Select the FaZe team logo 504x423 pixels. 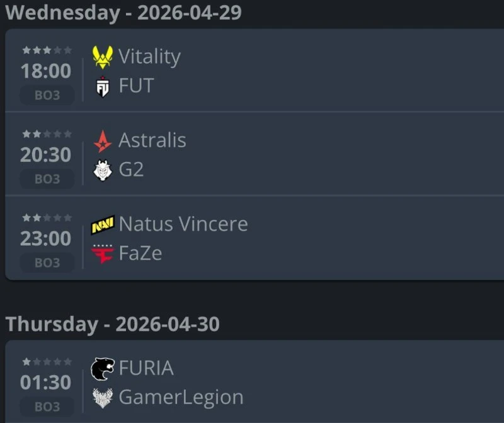tap(102, 254)
